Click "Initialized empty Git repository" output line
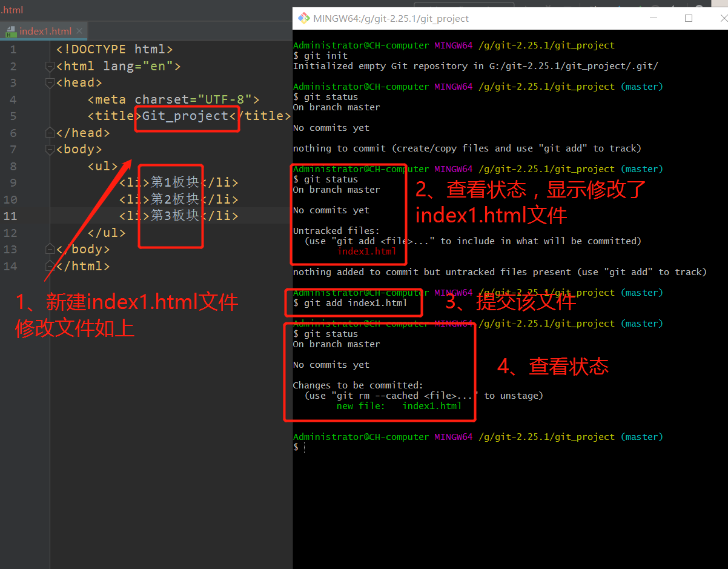728x569 pixels. (475, 66)
